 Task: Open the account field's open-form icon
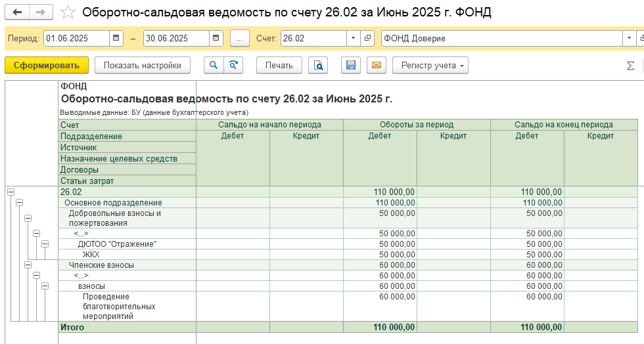click(x=368, y=38)
